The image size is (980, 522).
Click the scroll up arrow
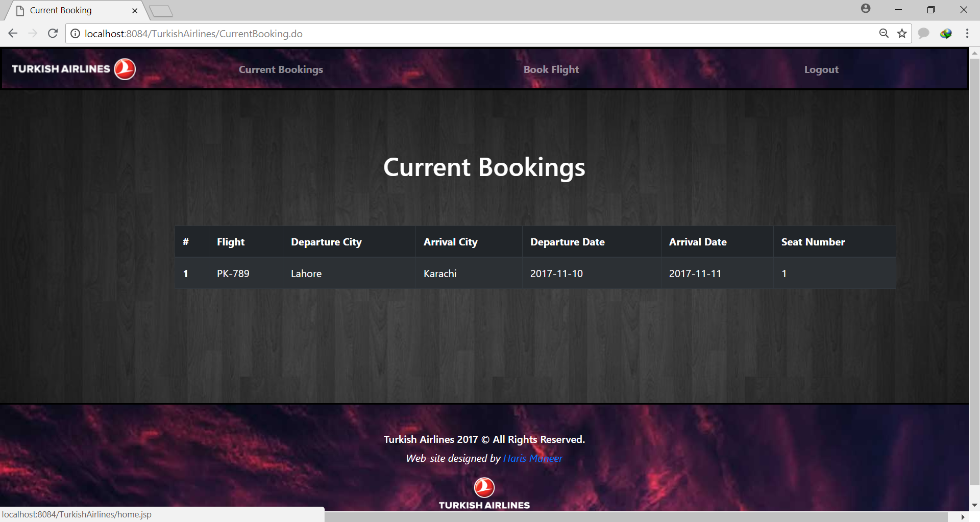click(974, 53)
